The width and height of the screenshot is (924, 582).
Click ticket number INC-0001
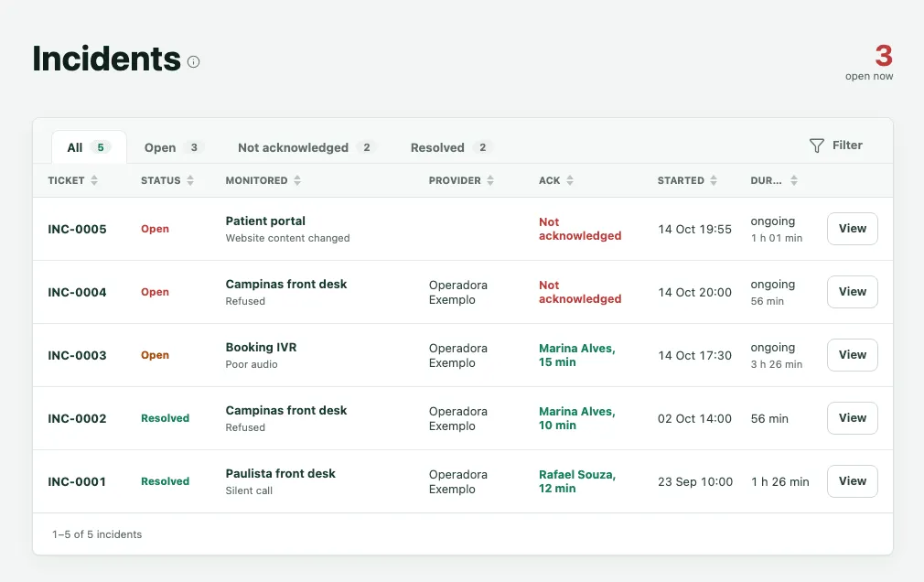click(77, 481)
